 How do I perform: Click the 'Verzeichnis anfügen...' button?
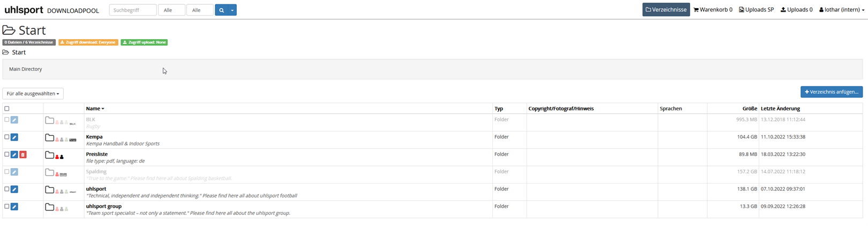tap(831, 92)
